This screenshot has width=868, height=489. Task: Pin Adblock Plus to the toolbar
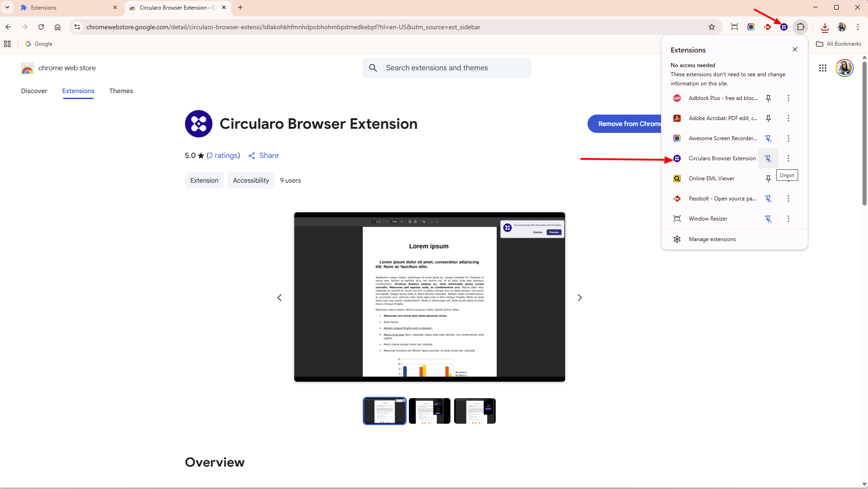pos(768,98)
